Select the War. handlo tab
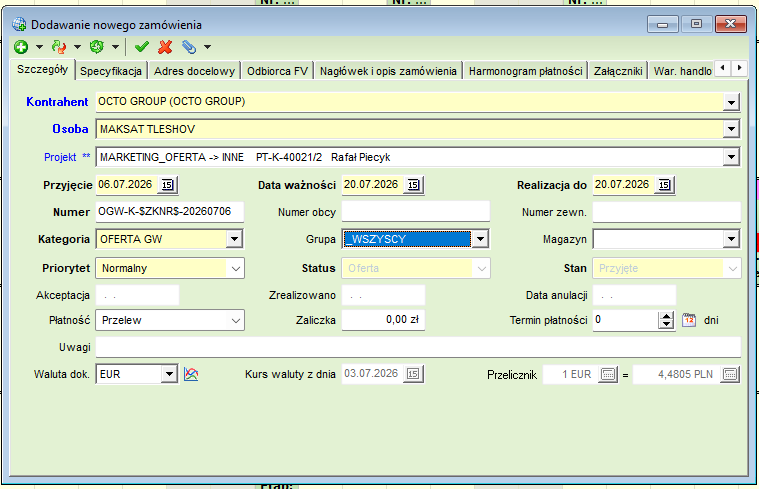This screenshot has width=759, height=489. [x=682, y=71]
